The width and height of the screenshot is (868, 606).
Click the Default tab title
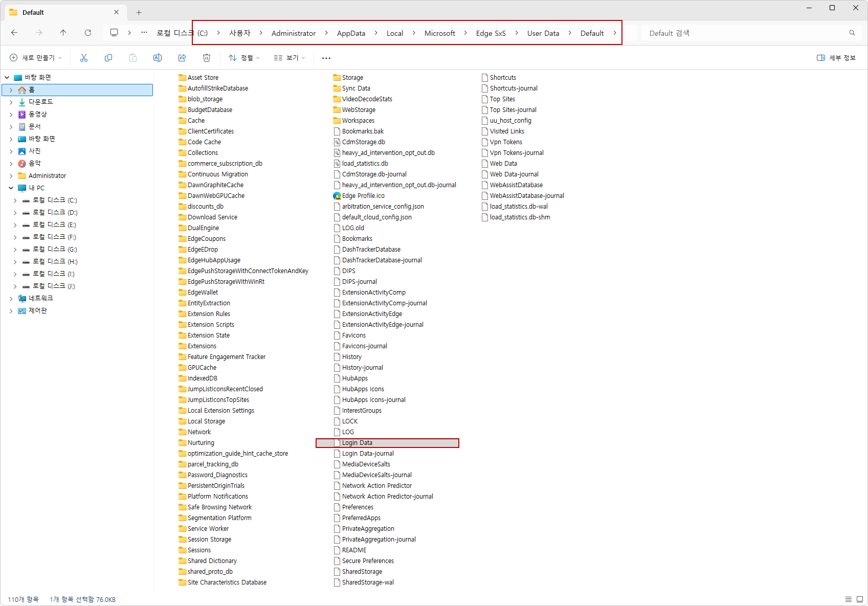click(x=33, y=12)
